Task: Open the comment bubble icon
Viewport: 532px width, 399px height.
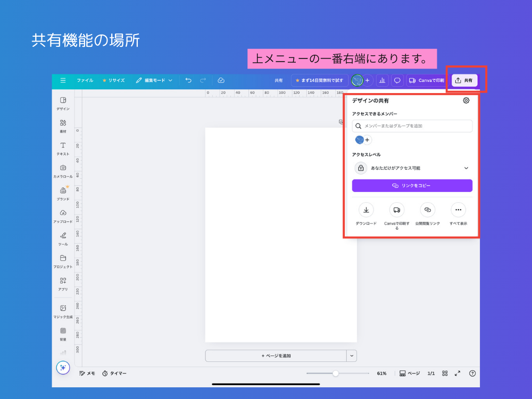Action: 397,80
